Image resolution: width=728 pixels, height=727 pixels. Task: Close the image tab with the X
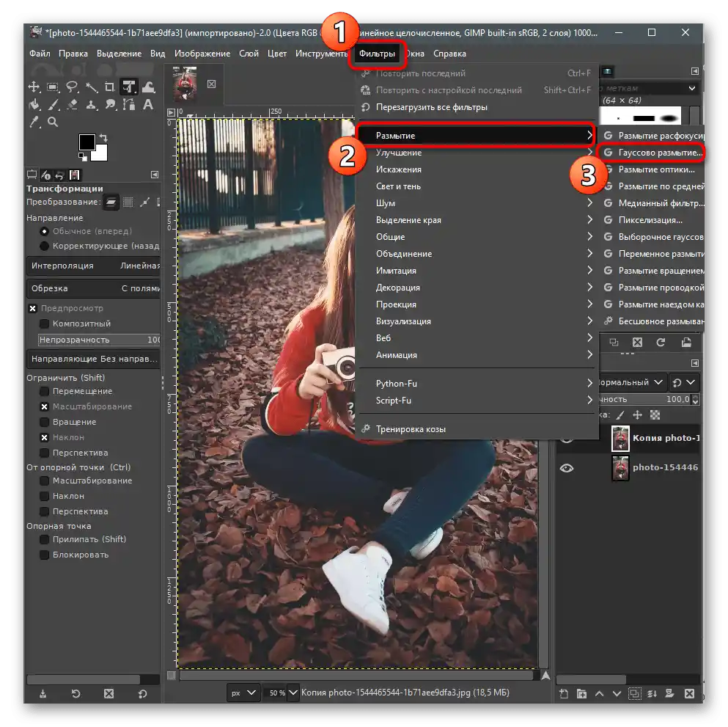pos(211,84)
